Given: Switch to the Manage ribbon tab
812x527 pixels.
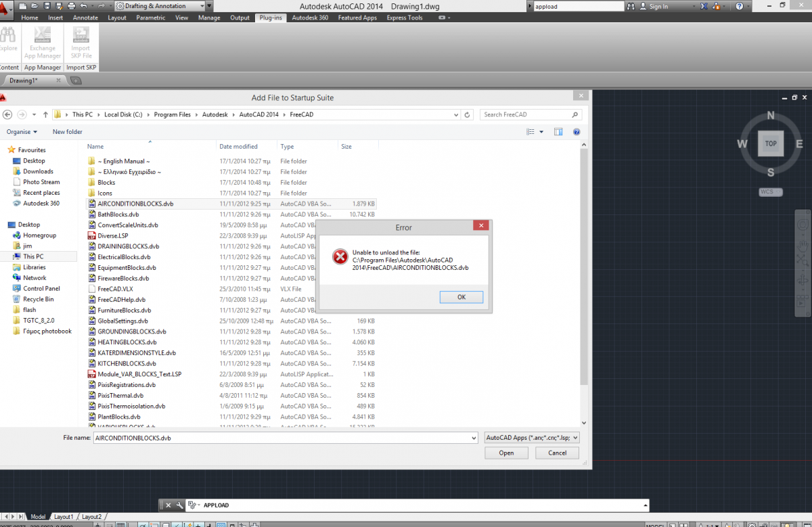Looking at the screenshot, I should 209,18.
